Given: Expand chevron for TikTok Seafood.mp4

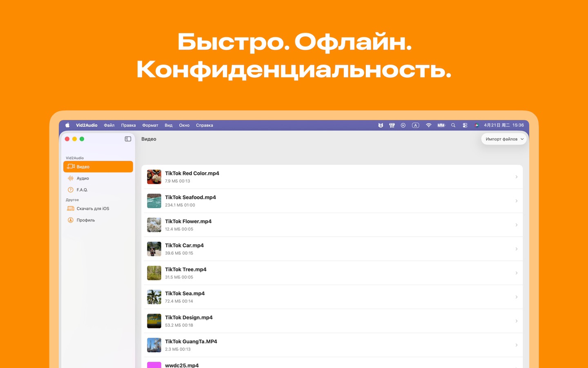Looking at the screenshot, I should [517, 201].
